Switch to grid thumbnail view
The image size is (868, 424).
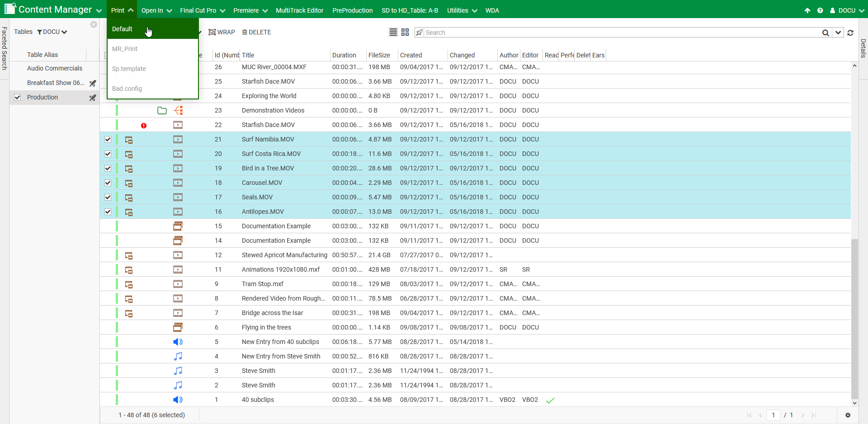[x=405, y=32]
